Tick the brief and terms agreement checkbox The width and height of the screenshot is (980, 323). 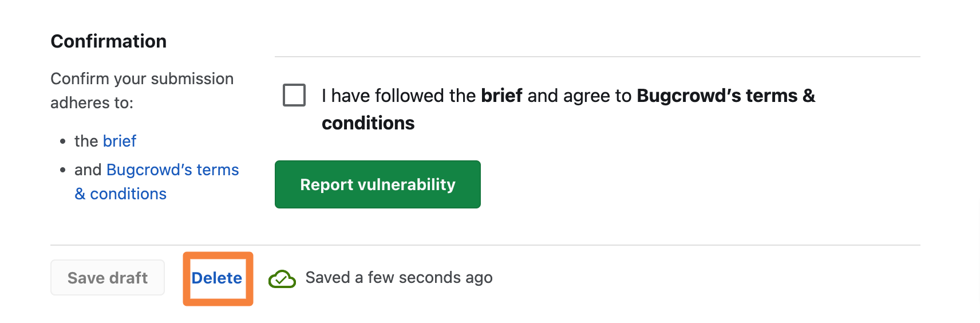294,95
